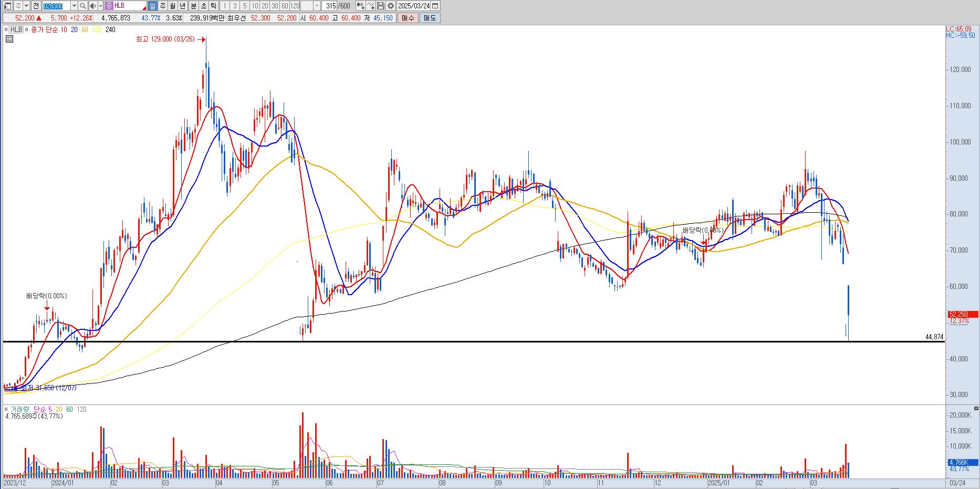Select the weekly 주 chart period

point(163,6)
